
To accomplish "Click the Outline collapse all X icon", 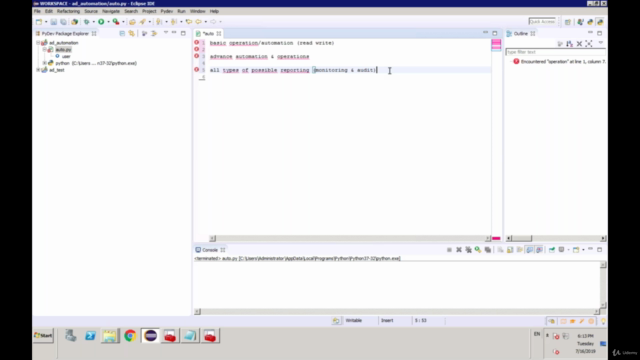I will click(579, 44).
